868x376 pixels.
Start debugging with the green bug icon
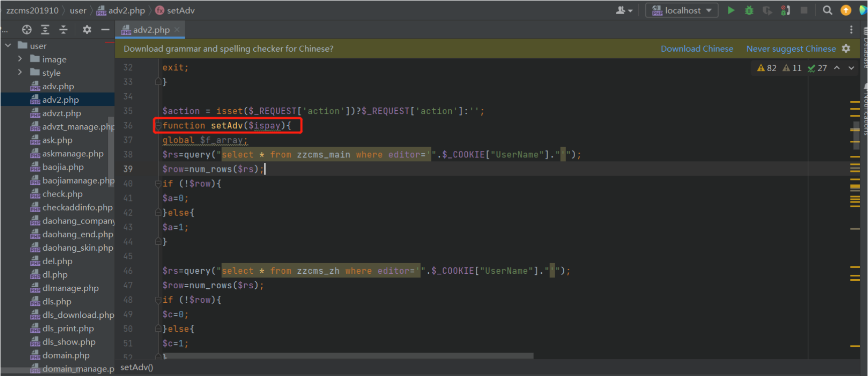tap(749, 10)
